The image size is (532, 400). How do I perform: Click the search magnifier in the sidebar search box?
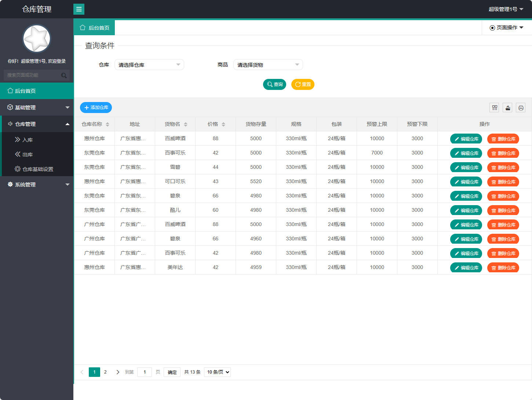(x=64, y=75)
